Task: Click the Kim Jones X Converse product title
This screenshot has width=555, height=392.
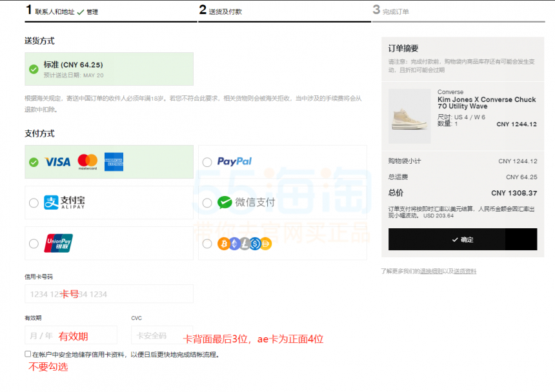Action: coord(487,103)
